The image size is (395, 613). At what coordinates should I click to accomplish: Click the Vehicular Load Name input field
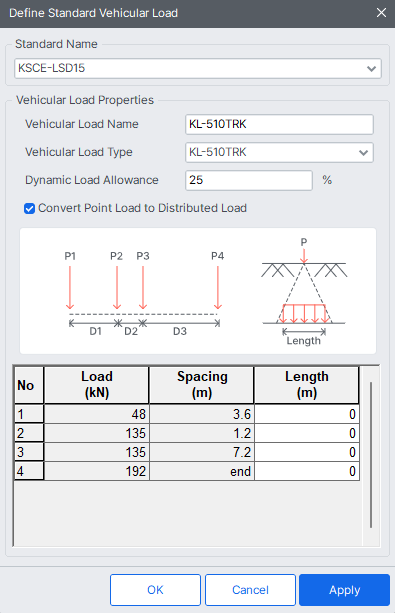tap(279, 124)
